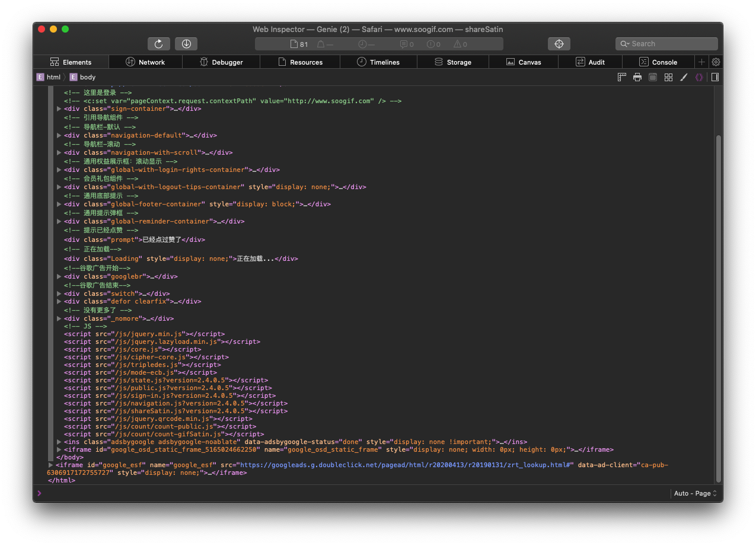Expand the googlebr div node

(59, 276)
